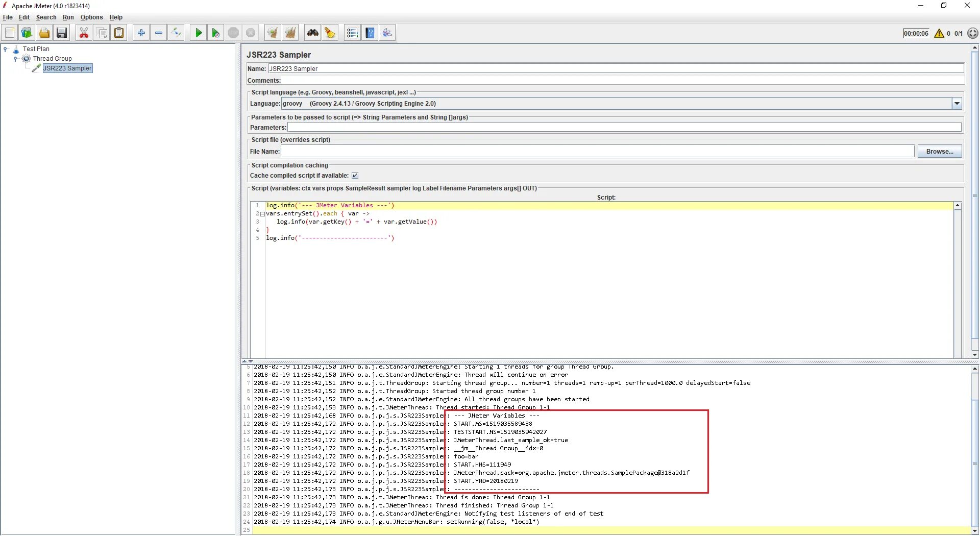Click script line 'log.info(var.getKey()'
Viewport: 980px width, 536px height.
[x=357, y=222]
